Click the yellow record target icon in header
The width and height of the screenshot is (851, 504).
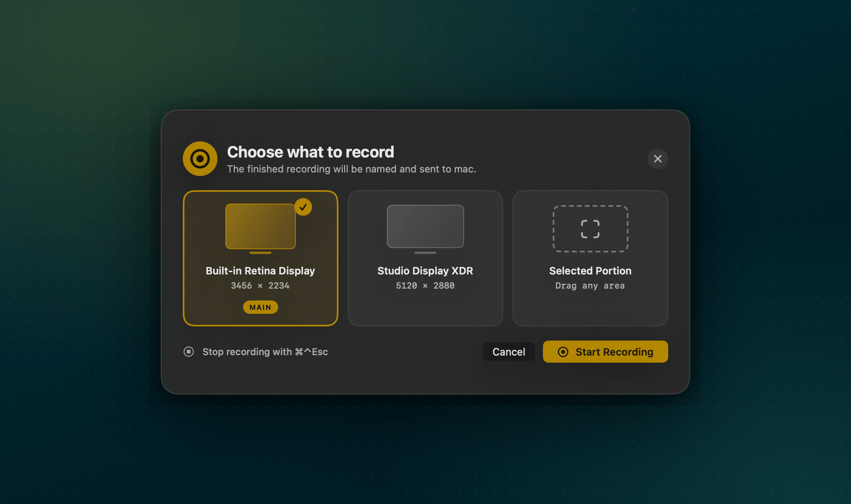(200, 159)
